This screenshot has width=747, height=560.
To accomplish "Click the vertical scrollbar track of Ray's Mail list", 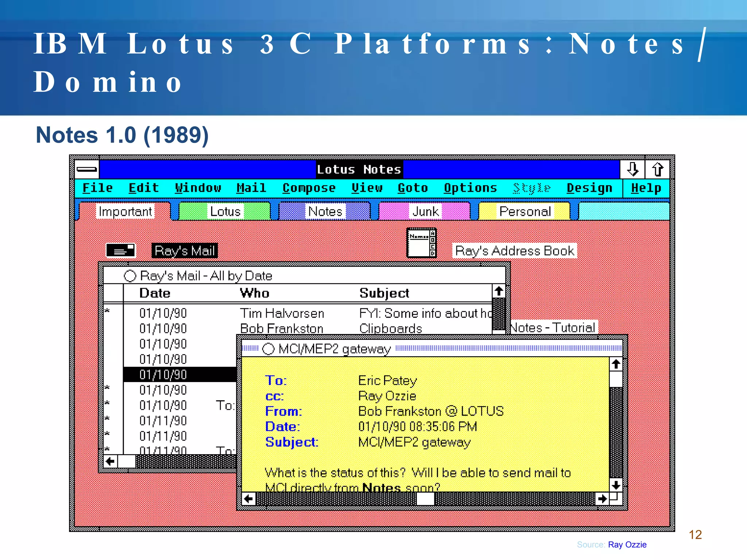I will click(499, 314).
